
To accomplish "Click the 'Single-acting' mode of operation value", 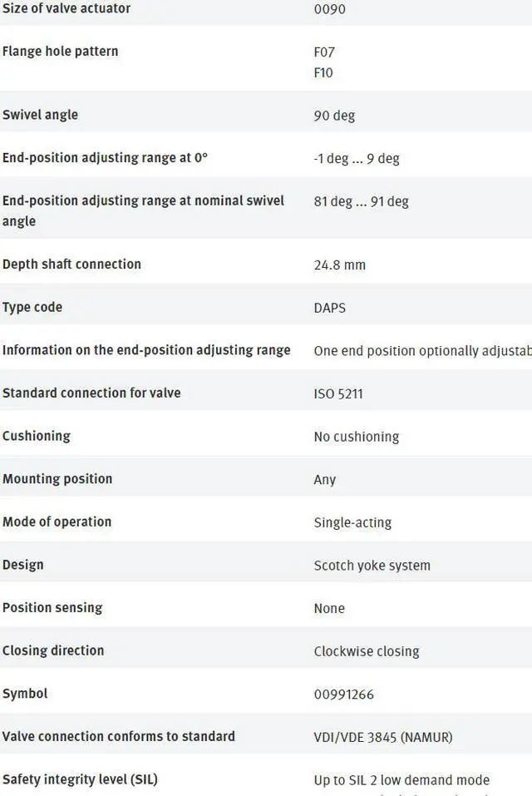I will (x=352, y=522).
